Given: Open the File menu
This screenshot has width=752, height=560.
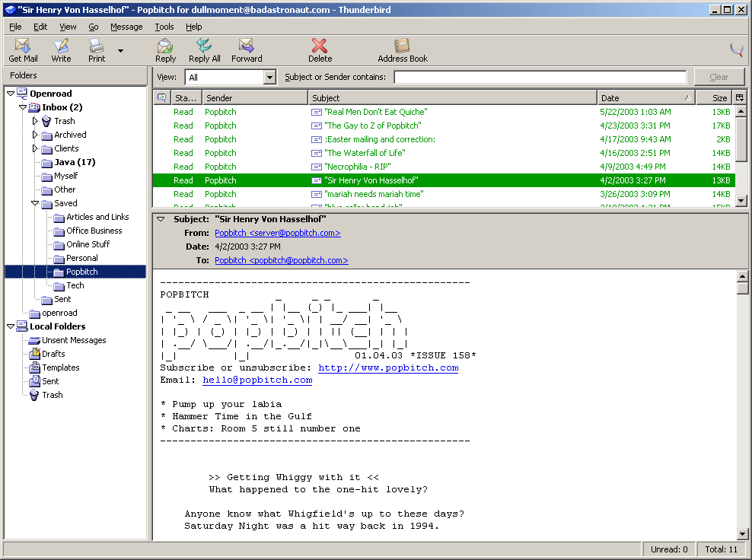Looking at the screenshot, I should click(x=15, y=27).
